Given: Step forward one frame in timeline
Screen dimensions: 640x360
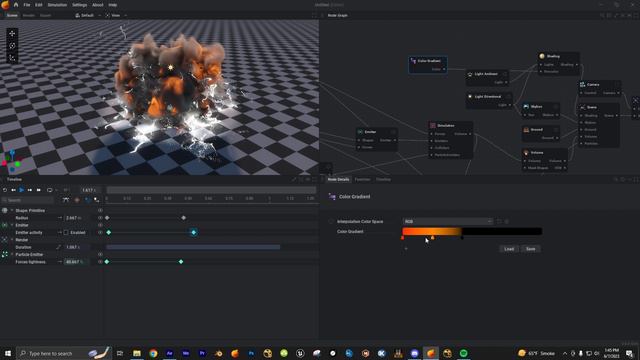Looking at the screenshot, I should [x=30, y=190].
